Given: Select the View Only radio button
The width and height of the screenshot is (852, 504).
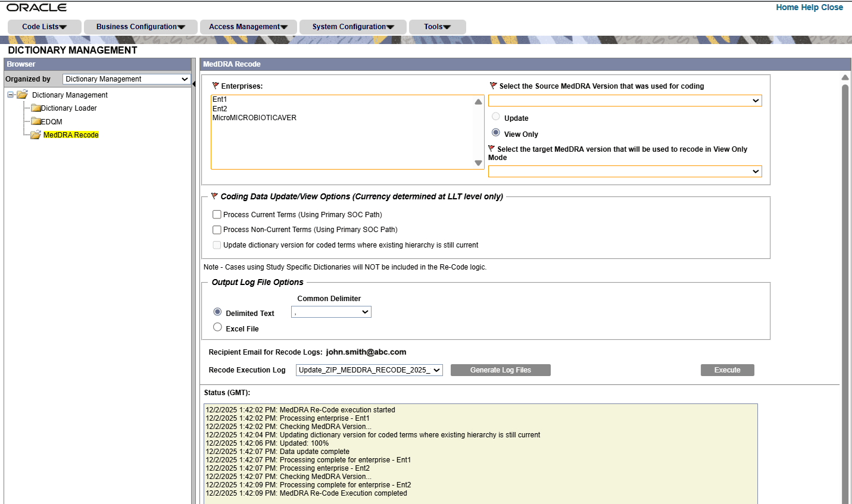Looking at the screenshot, I should (496, 133).
